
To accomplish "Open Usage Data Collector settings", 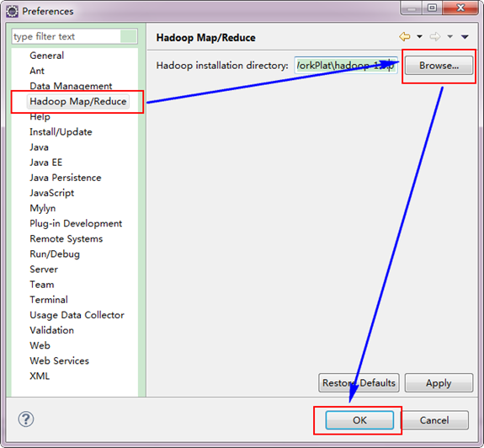I will coord(77,315).
